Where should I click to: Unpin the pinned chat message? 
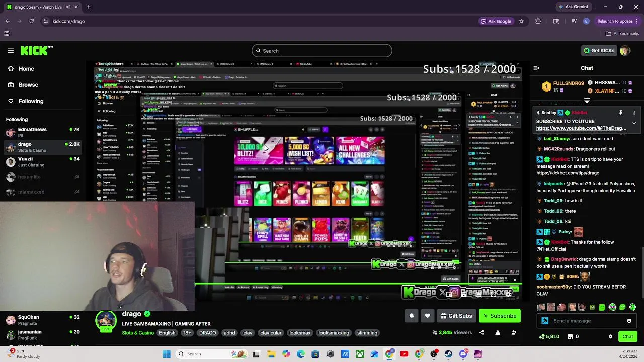(621, 113)
